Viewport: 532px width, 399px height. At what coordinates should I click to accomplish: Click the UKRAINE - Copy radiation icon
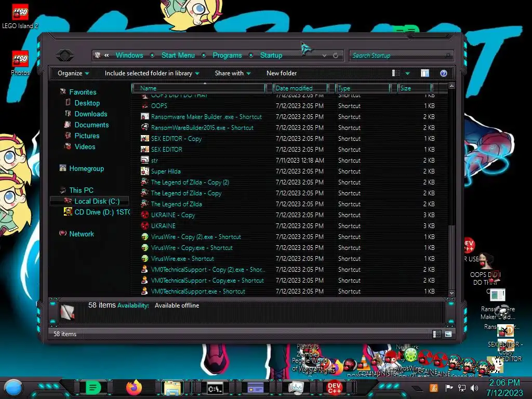coord(145,215)
